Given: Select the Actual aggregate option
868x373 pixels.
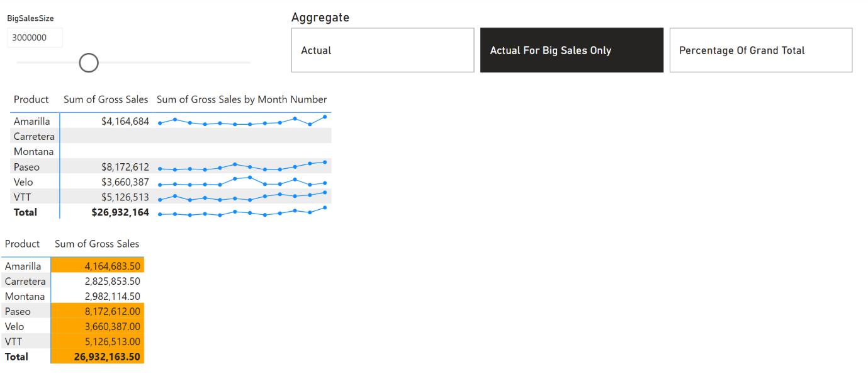Looking at the screenshot, I should coord(383,50).
